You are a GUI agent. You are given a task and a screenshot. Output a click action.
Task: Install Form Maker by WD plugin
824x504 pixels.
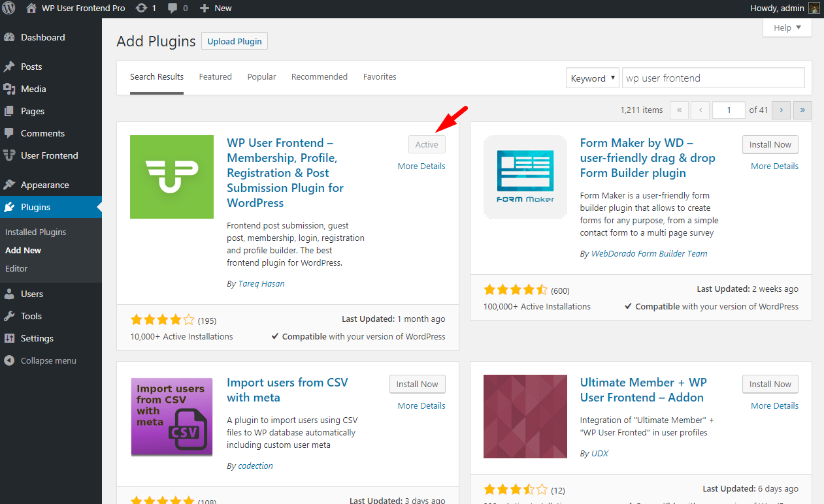tap(770, 144)
